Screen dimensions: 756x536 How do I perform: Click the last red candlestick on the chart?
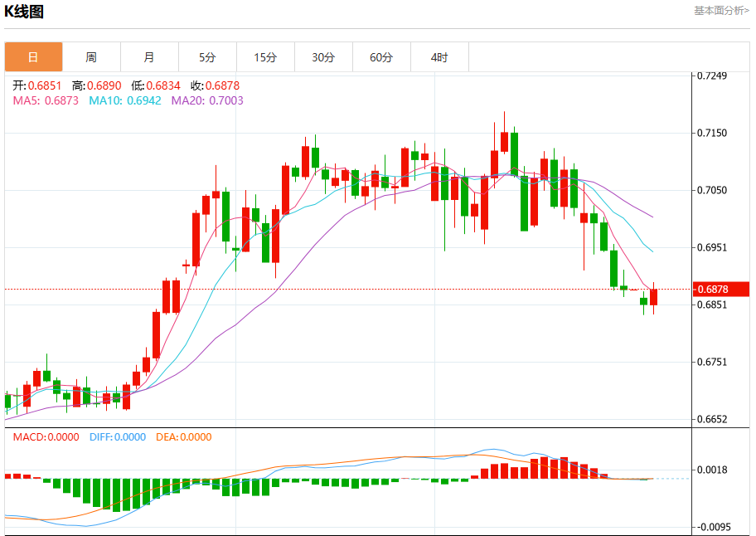pyautogui.click(x=654, y=297)
